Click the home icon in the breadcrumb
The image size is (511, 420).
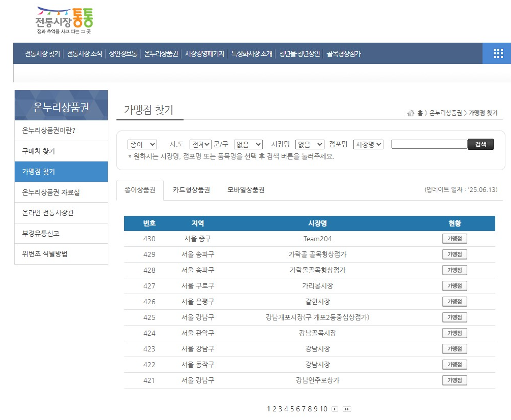pos(411,113)
